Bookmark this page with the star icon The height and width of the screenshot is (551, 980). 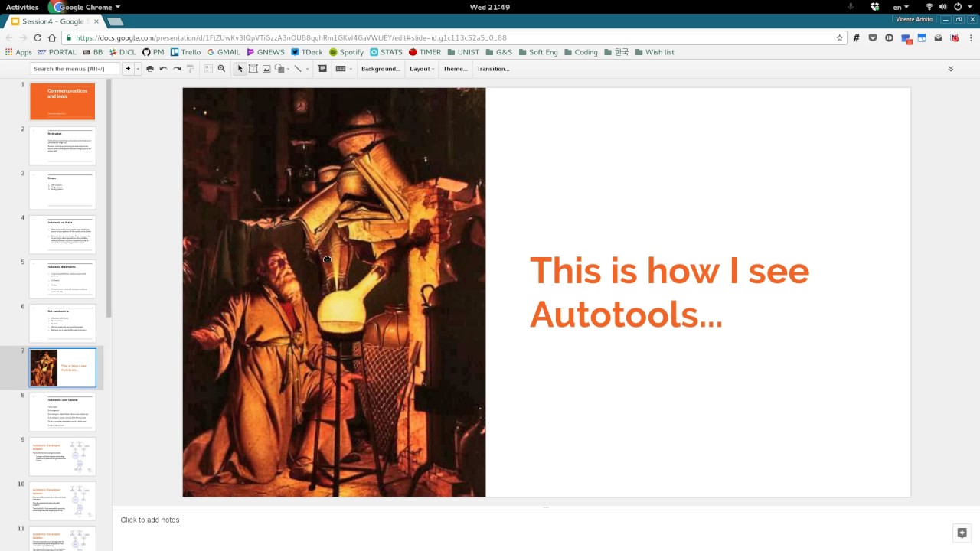[839, 37]
